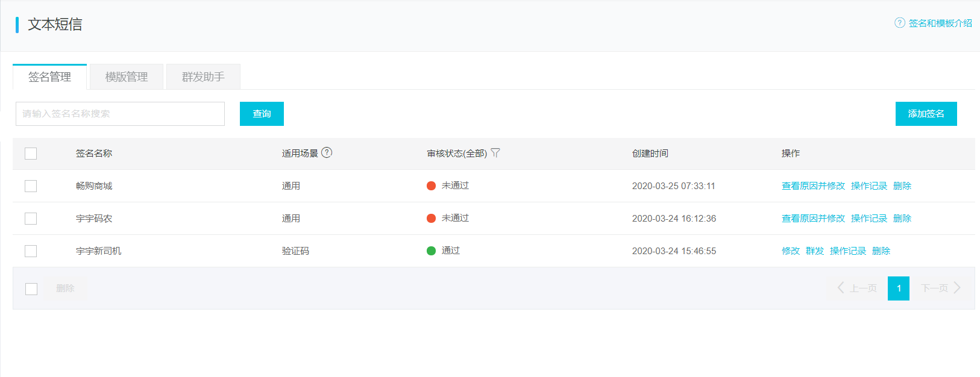Click the question mark icon next to 适用场景

(327, 153)
